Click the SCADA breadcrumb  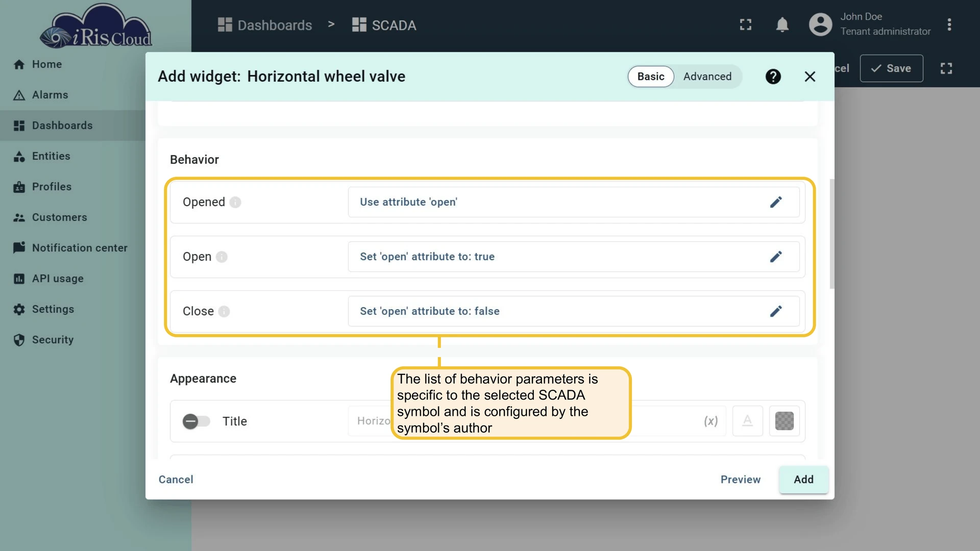click(x=384, y=25)
